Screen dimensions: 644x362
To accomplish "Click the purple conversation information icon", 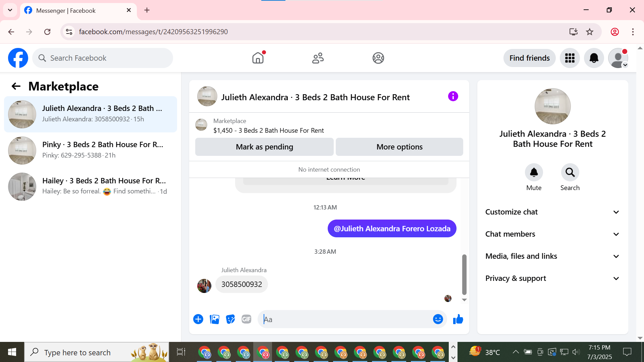I will coord(453,97).
